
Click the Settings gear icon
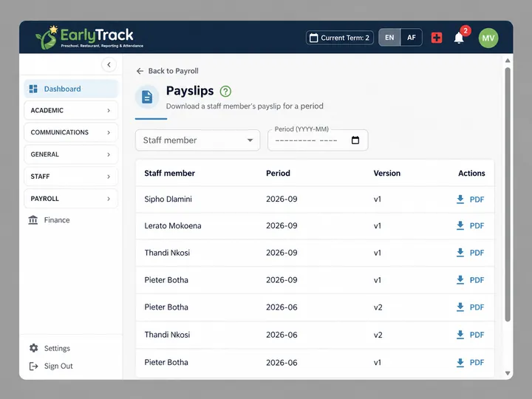coord(33,348)
